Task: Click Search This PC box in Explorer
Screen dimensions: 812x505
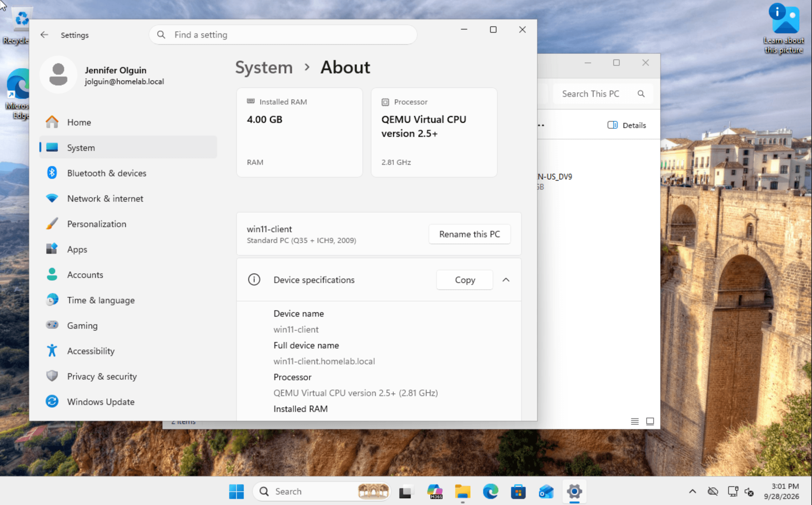Action: 603,94
